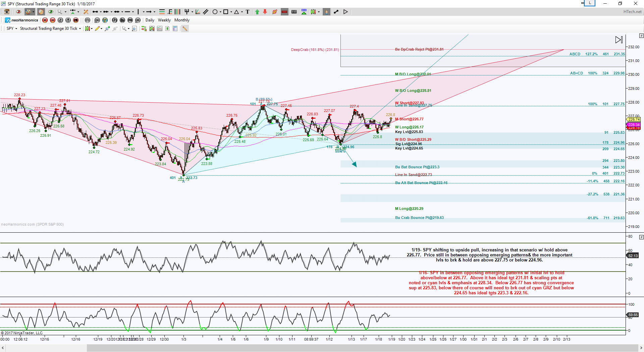Open the ellipse shape tool dropdown arrow
The image size is (644, 352).
[x=220, y=12]
